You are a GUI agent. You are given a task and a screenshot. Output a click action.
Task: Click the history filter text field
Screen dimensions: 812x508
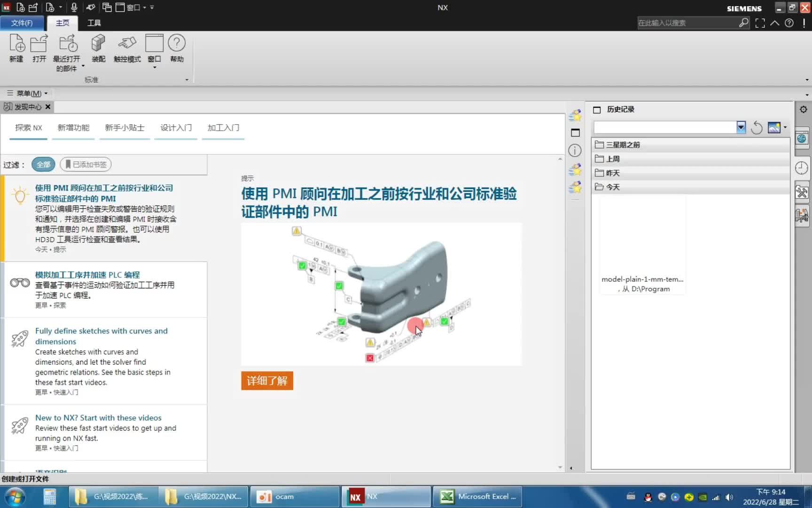coord(665,127)
